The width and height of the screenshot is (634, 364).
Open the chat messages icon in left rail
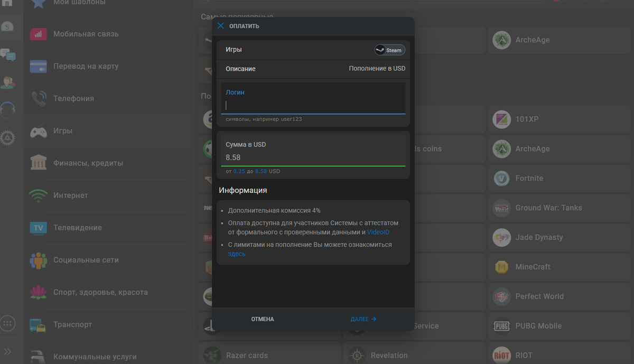[x=8, y=54]
